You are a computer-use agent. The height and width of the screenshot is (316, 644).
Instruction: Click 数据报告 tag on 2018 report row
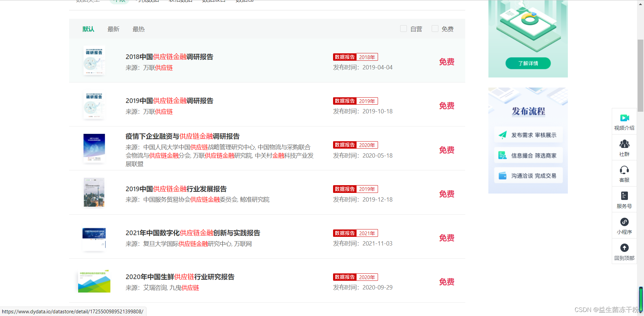tap(345, 57)
